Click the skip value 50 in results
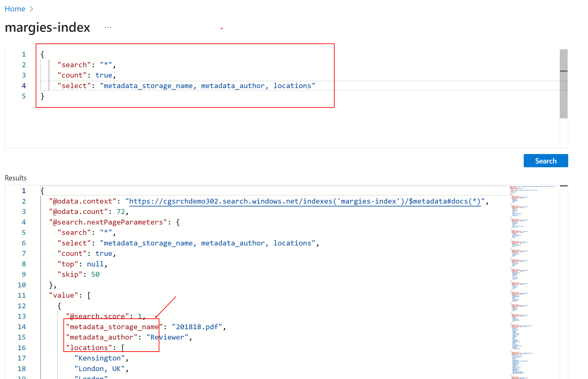588x379 pixels. click(x=96, y=274)
